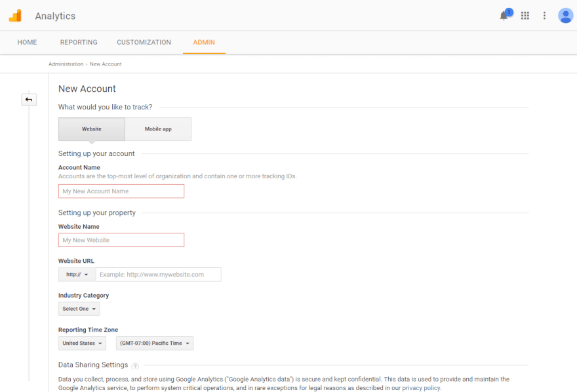Click the Administration breadcrumb link
The height and width of the screenshot is (392, 577).
click(x=66, y=64)
